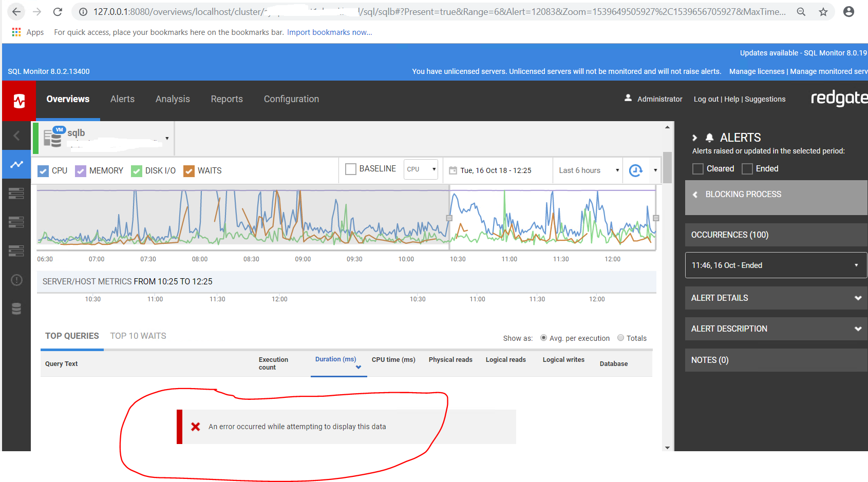The width and height of the screenshot is (868, 482).
Task: Bookmark this page with the star icon
Action: click(x=823, y=12)
